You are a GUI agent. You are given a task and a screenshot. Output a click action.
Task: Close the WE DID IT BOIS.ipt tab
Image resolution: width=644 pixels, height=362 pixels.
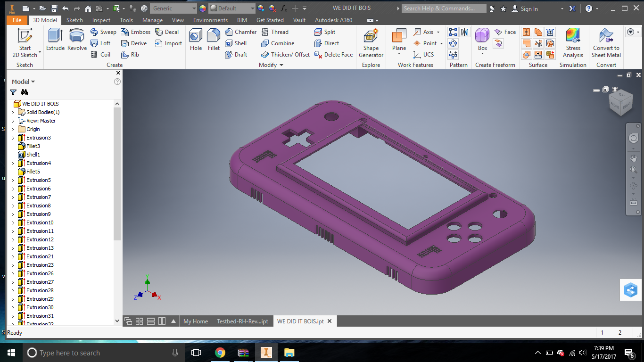point(330,321)
